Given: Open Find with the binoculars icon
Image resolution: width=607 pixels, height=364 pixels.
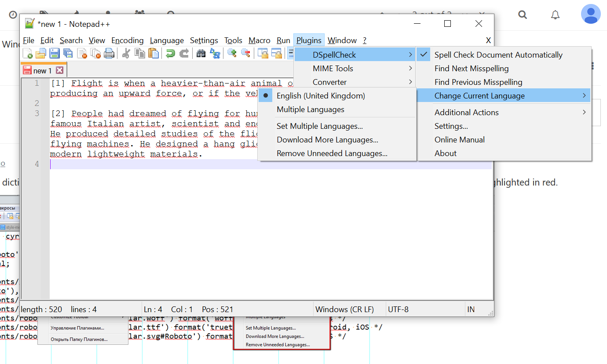Looking at the screenshot, I should pos(201,54).
